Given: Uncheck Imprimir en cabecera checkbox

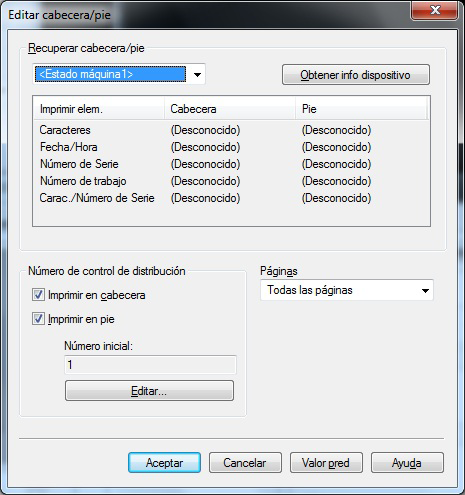Looking at the screenshot, I should pos(38,295).
